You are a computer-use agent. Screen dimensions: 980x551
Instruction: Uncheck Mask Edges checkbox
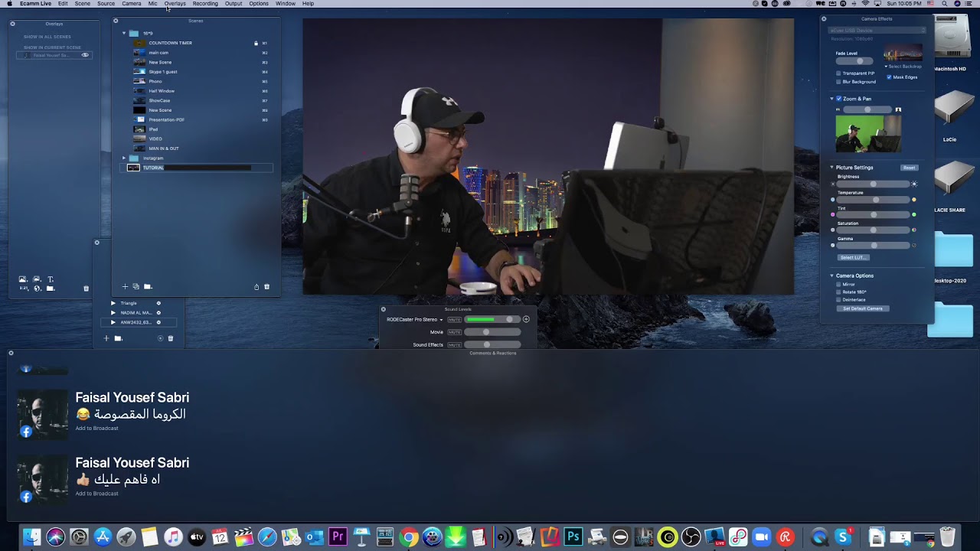coord(889,77)
